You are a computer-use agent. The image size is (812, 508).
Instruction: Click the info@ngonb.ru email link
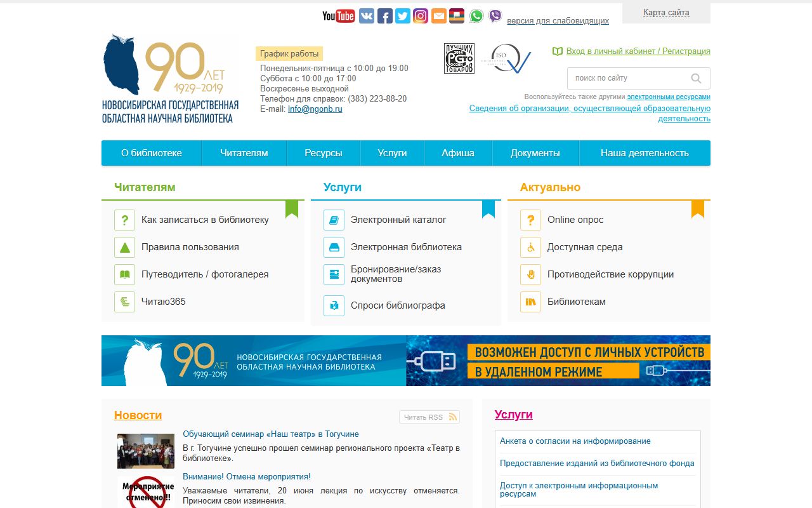(x=315, y=109)
